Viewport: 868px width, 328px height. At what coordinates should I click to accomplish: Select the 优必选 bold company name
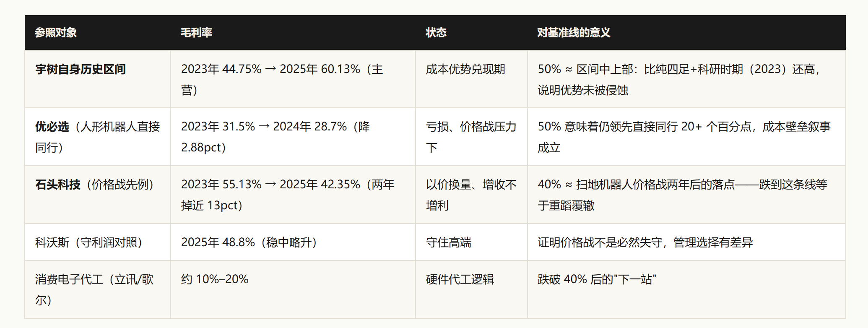[52, 127]
